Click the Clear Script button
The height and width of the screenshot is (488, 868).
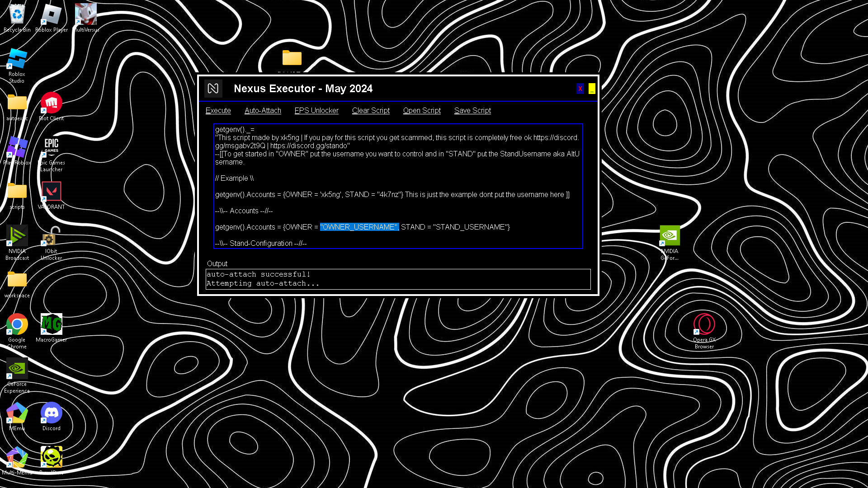point(371,111)
